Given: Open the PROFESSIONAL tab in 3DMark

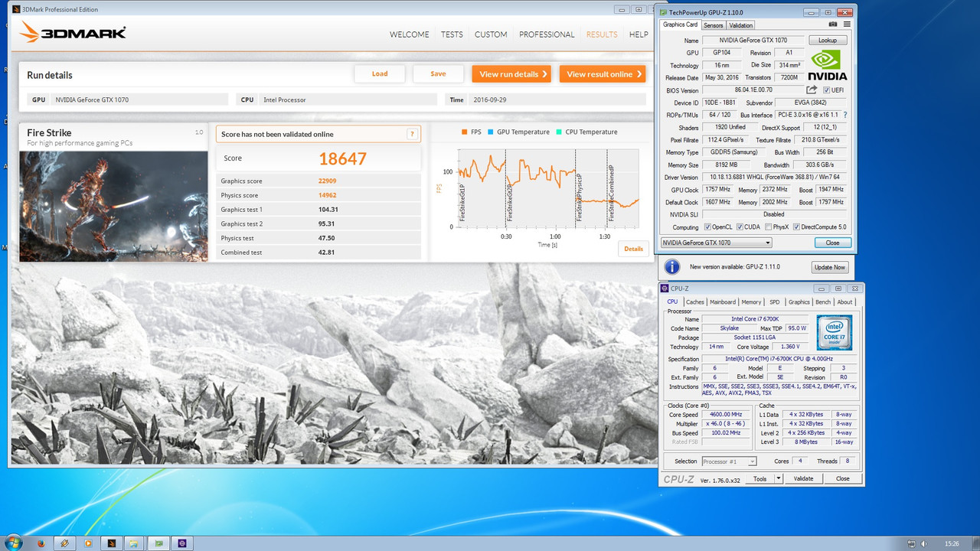Looking at the screenshot, I should [547, 34].
